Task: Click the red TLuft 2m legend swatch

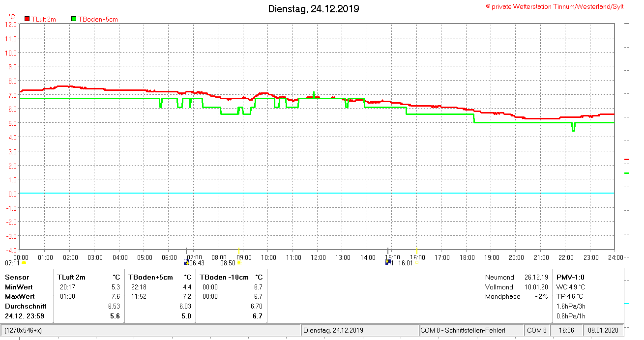Action: click(27, 19)
